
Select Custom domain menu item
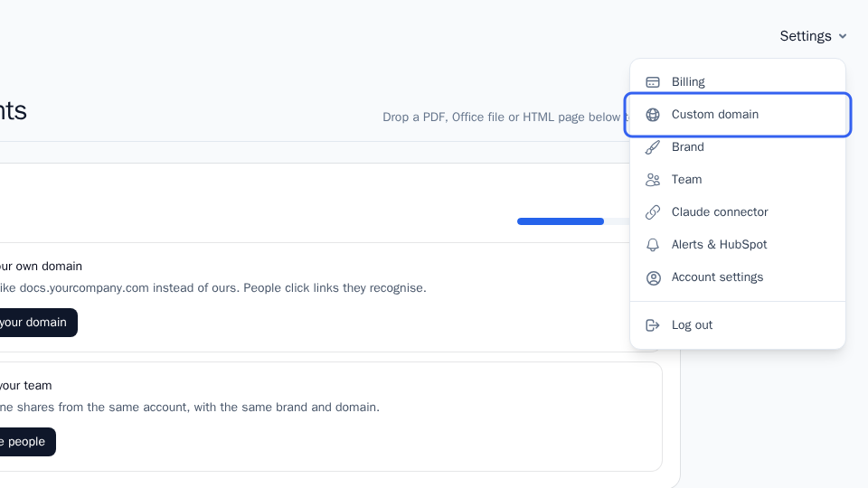(738, 115)
